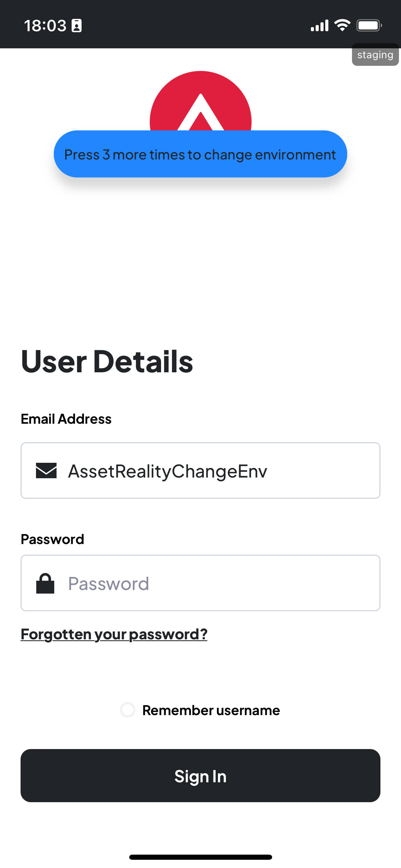Tap the cellular signal bars icon
Image resolution: width=401 pixels, height=868 pixels.
(319, 25)
